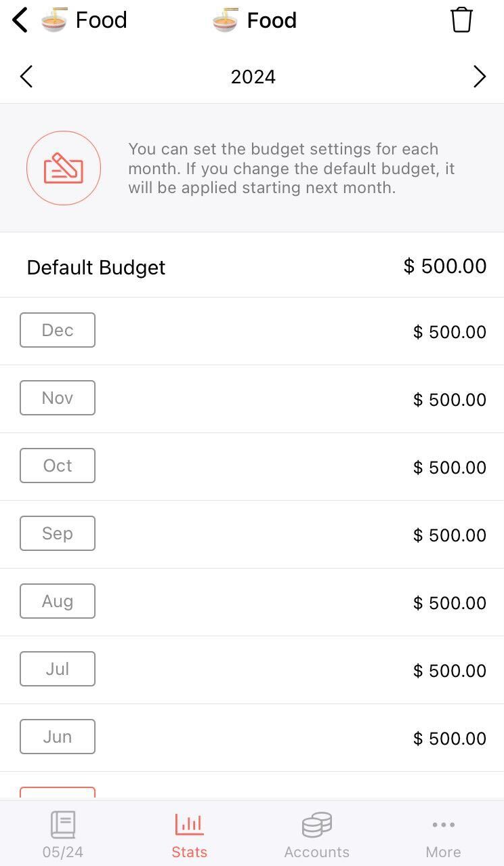Screen dimensions: 504x866
Task: Switch to the Stats tab
Action: [x=189, y=834]
